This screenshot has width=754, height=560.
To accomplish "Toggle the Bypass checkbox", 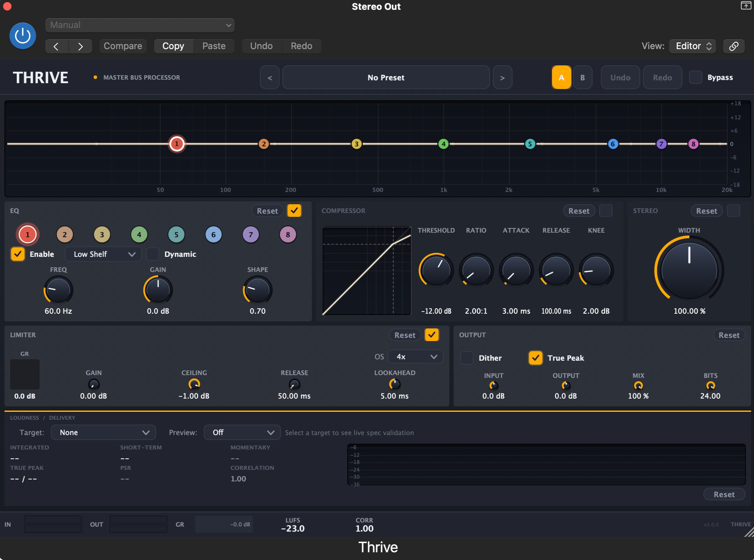I will point(695,77).
